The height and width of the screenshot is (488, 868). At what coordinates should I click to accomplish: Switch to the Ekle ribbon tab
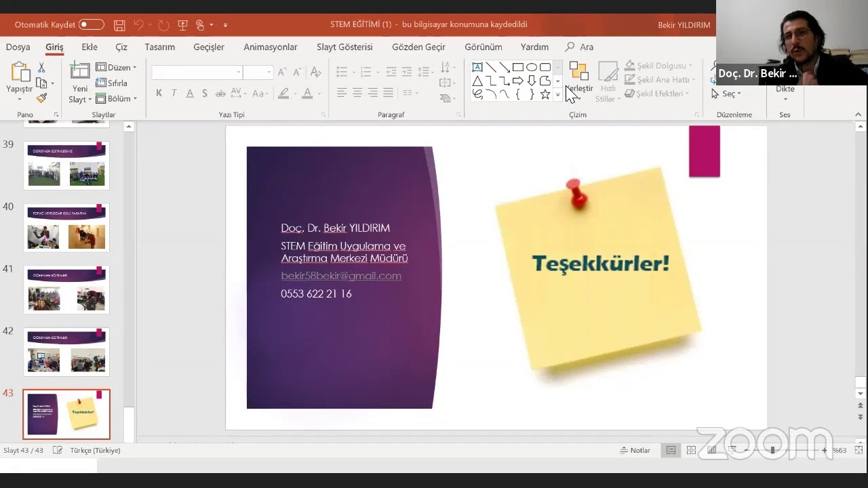(90, 47)
